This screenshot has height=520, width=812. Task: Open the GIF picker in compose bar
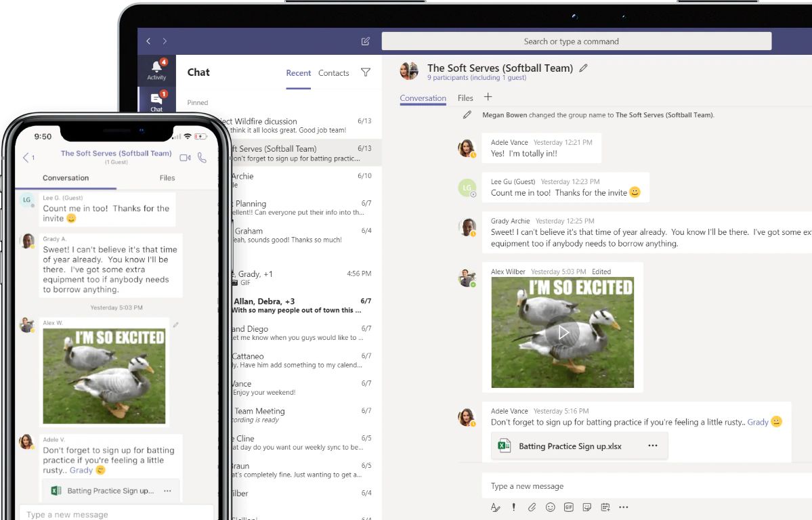click(x=569, y=507)
